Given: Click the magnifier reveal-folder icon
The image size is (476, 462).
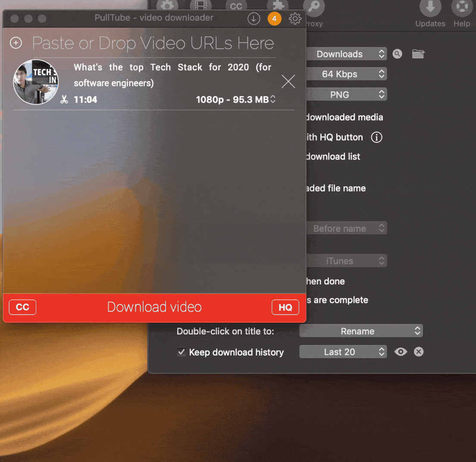Looking at the screenshot, I should [x=397, y=54].
